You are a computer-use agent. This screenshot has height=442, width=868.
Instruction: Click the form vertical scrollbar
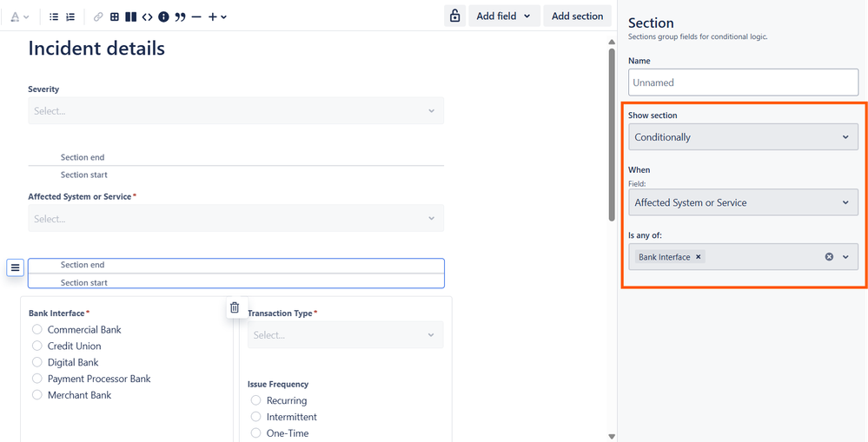(612, 135)
